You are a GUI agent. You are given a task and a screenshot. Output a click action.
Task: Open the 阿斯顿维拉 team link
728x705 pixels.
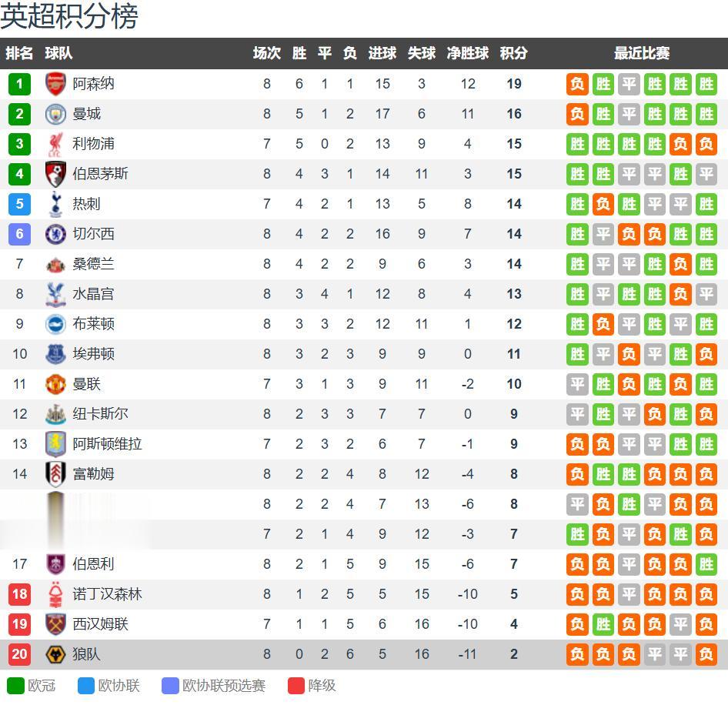(107, 444)
